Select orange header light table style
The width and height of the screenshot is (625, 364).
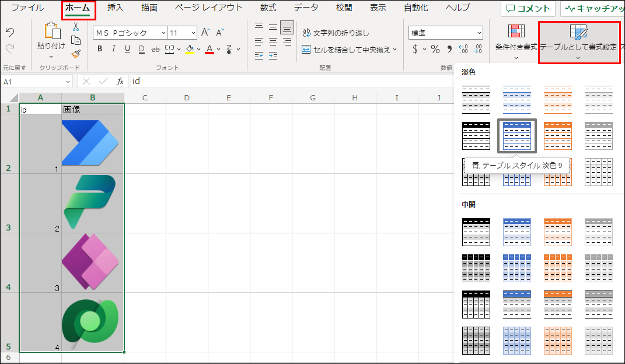(x=558, y=136)
